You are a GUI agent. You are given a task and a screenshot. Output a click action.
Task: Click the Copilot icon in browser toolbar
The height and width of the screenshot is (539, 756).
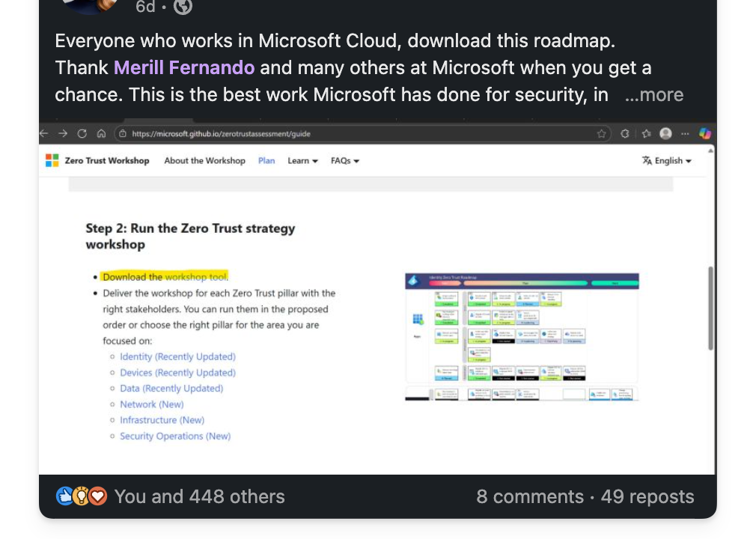705,133
